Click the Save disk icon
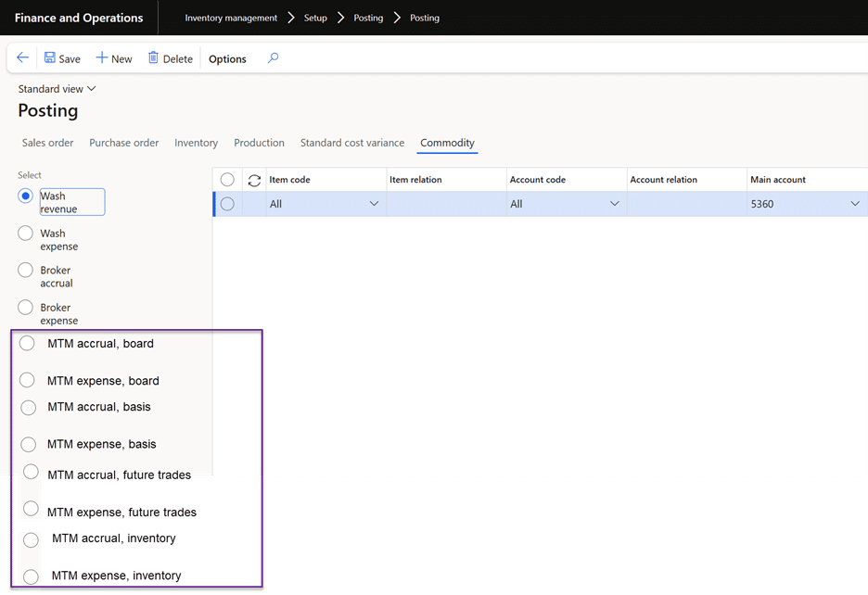Screen dimensions: 868x595 coord(50,58)
